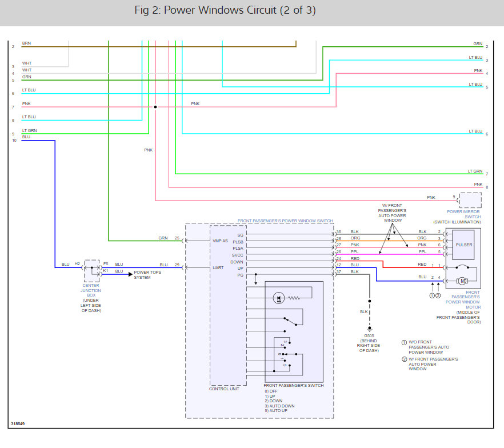The width and height of the screenshot is (504, 448).
Task: Click the K1 junction box pin label
Action: pos(106,271)
